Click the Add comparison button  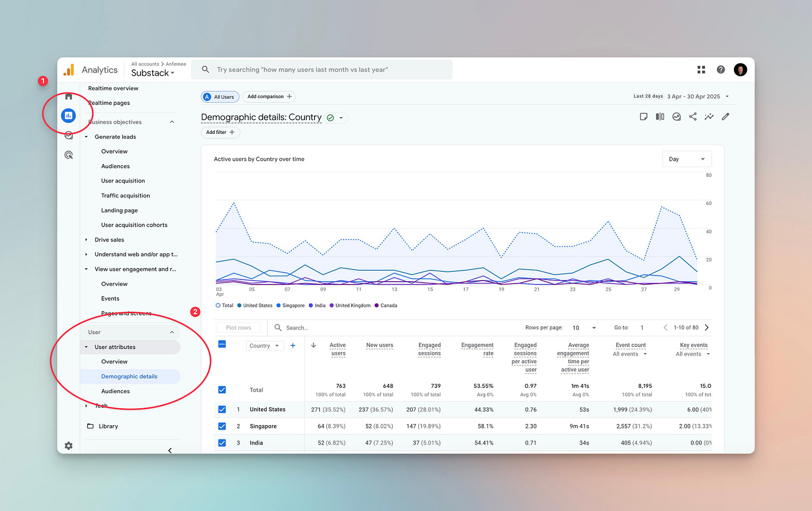click(269, 97)
